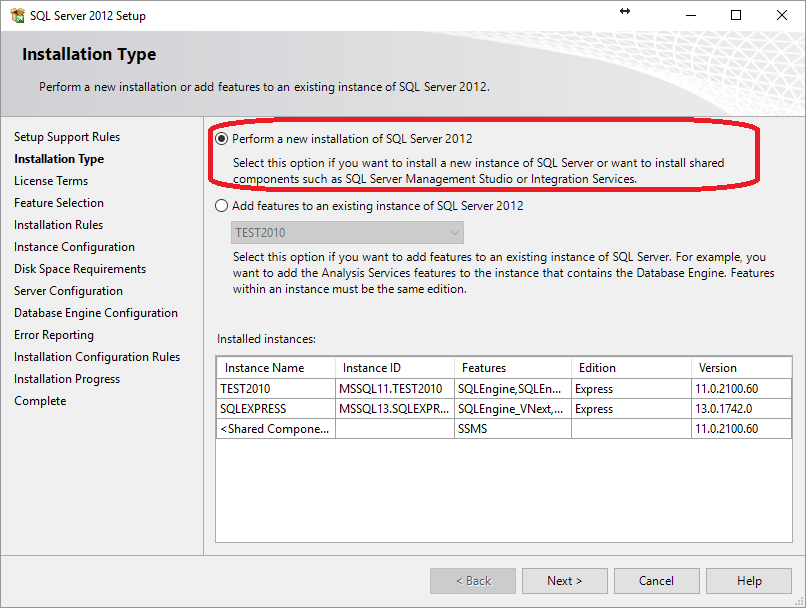Select License Terms step

pyautogui.click(x=51, y=181)
